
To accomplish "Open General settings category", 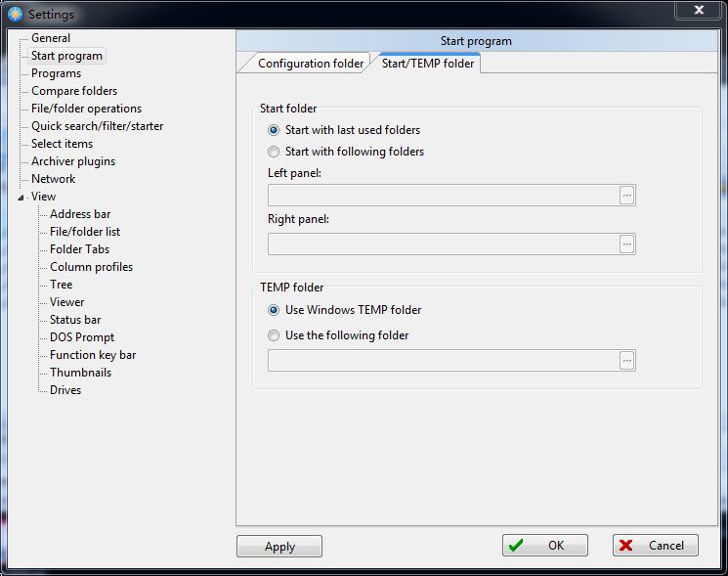I will click(51, 38).
